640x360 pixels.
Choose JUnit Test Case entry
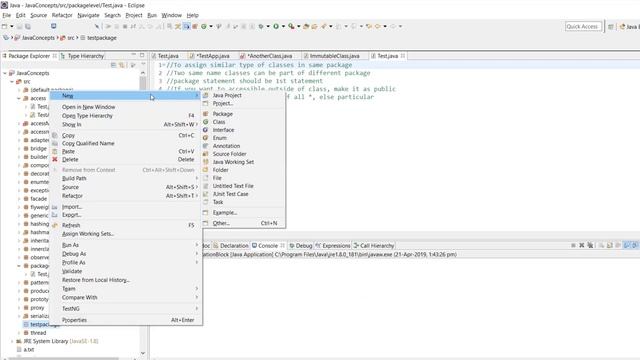coord(230,194)
